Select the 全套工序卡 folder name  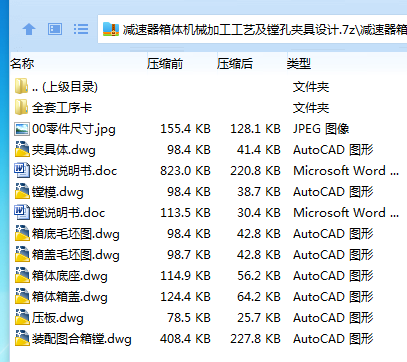click(62, 108)
